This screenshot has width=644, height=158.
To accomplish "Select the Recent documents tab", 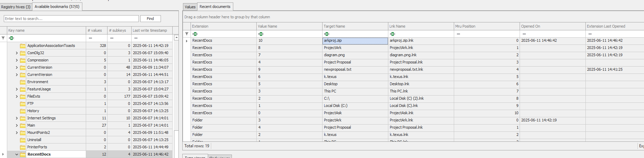I will (x=215, y=7).
